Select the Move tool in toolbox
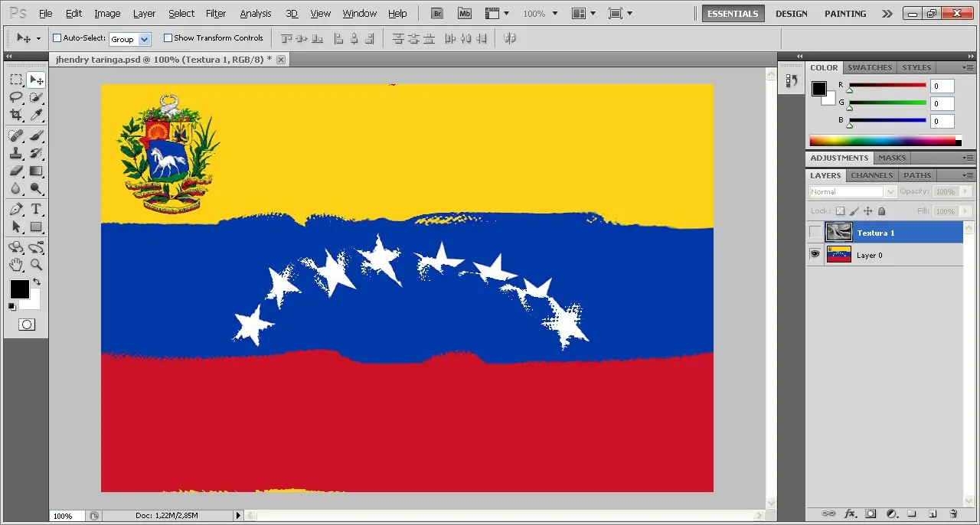Screen dimensions: 980x525 [36, 80]
